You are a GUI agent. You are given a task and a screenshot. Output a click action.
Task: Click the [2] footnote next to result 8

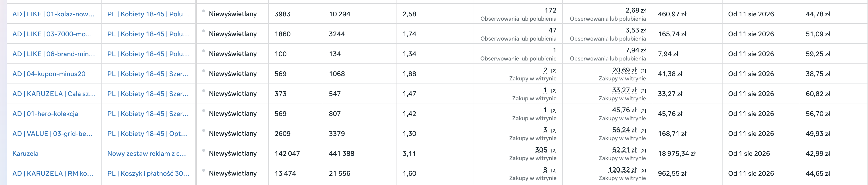click(x=554, y=171)
